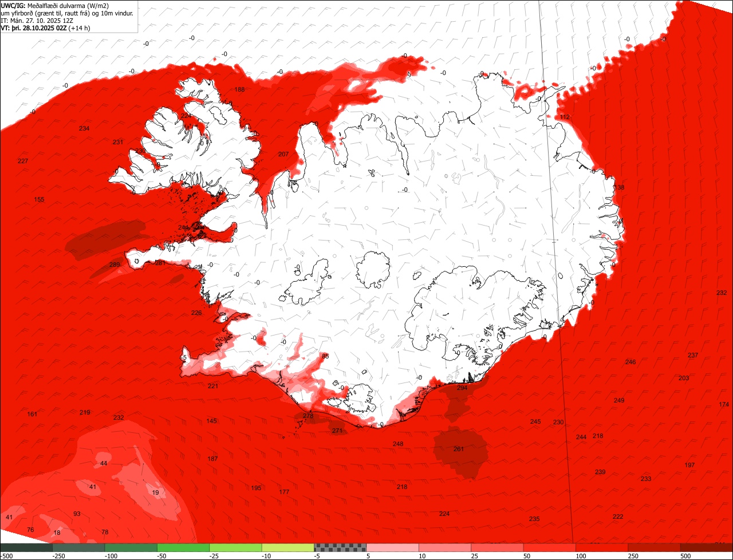This screenshot has height=560, width=733.
Task: Click the map value 219 in the southwest sea
Action: [x=85, y=412]
